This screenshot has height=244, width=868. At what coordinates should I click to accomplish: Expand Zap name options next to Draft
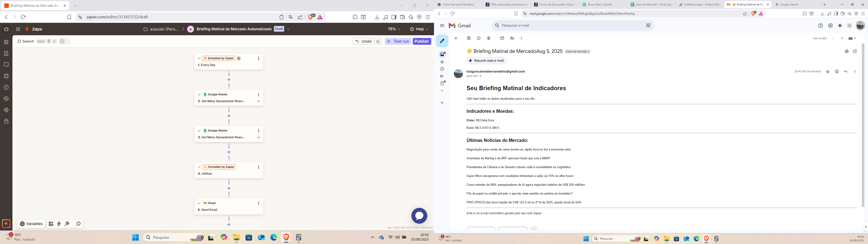pos(288,29)
